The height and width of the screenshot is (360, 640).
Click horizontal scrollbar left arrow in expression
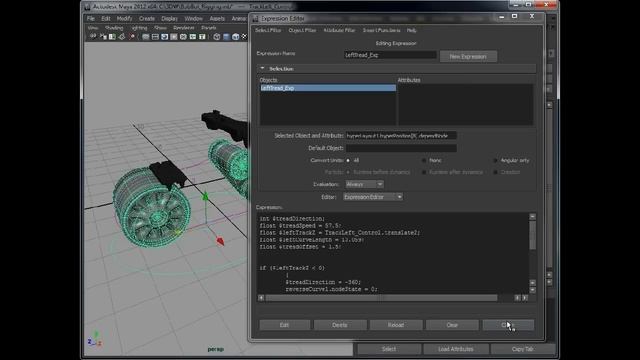(x=261, y=298)
